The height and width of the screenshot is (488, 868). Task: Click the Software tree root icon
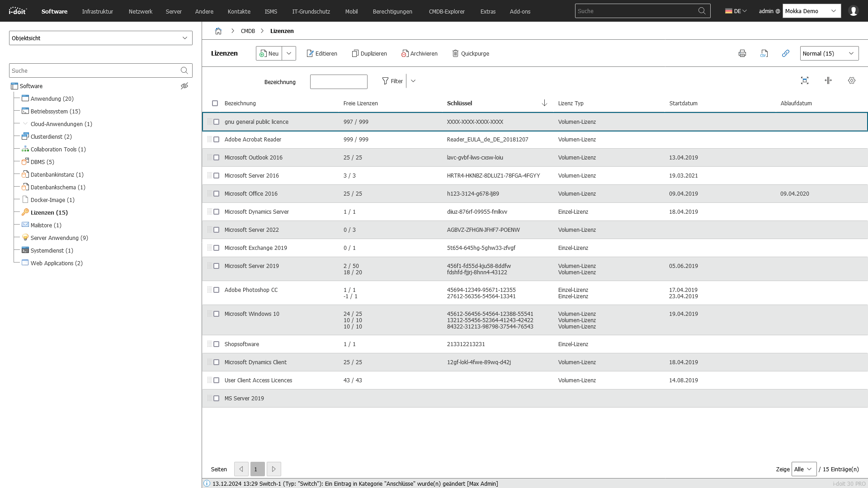click(x=14, y=86)
